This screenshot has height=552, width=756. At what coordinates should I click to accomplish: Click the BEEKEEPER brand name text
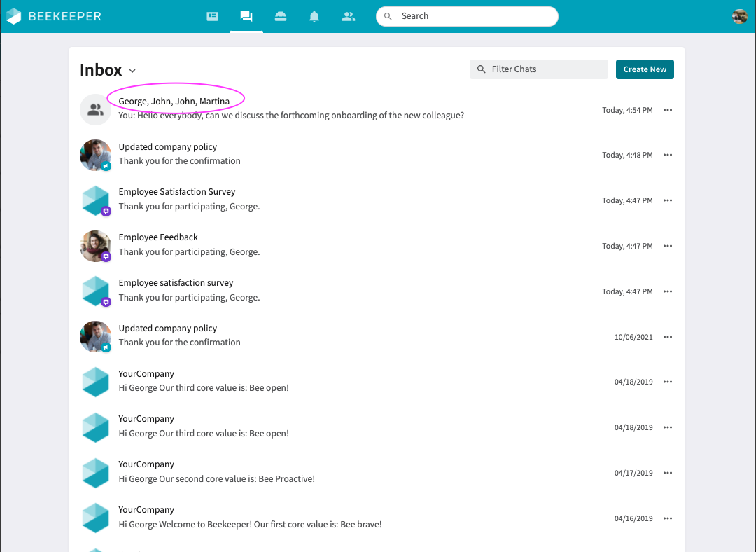pyautogui.click(x=64, y=16)
